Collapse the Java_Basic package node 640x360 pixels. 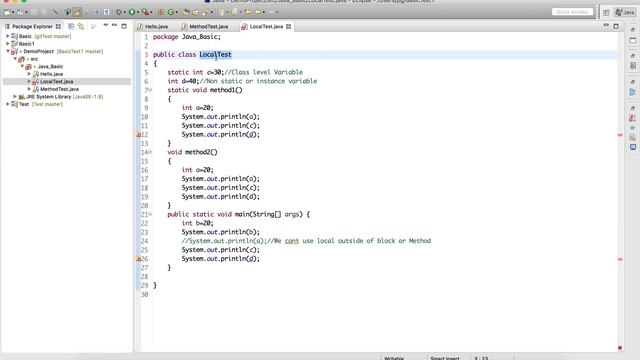click(22, 67)
